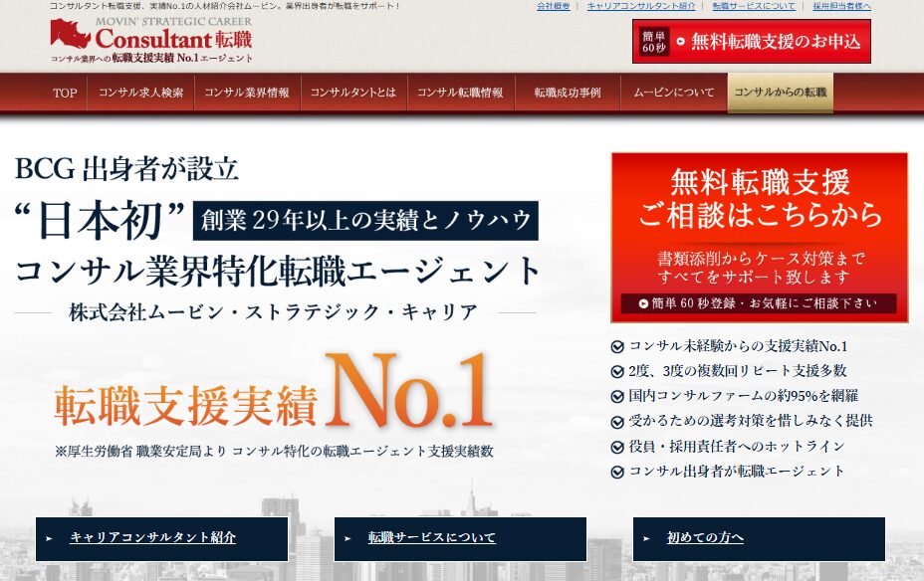
Task: Click the コンサル出身者が転職エージェント list item
Action: point(728,471)
